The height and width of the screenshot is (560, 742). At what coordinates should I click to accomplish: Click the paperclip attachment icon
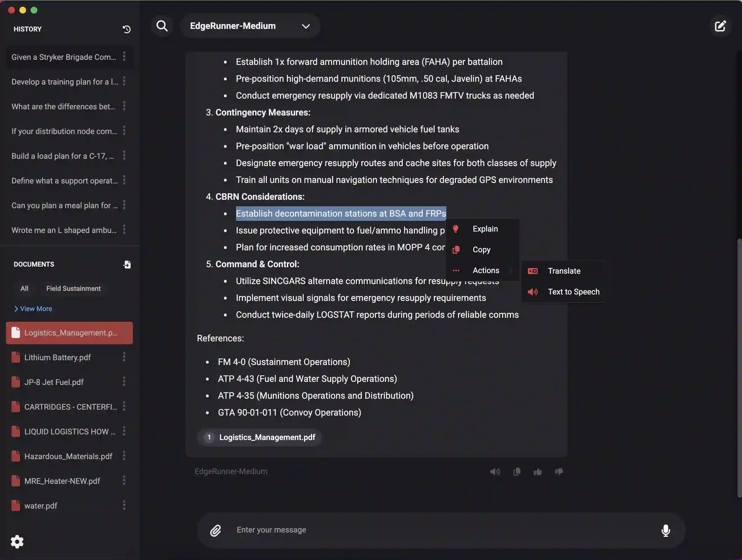coord(215,530)
